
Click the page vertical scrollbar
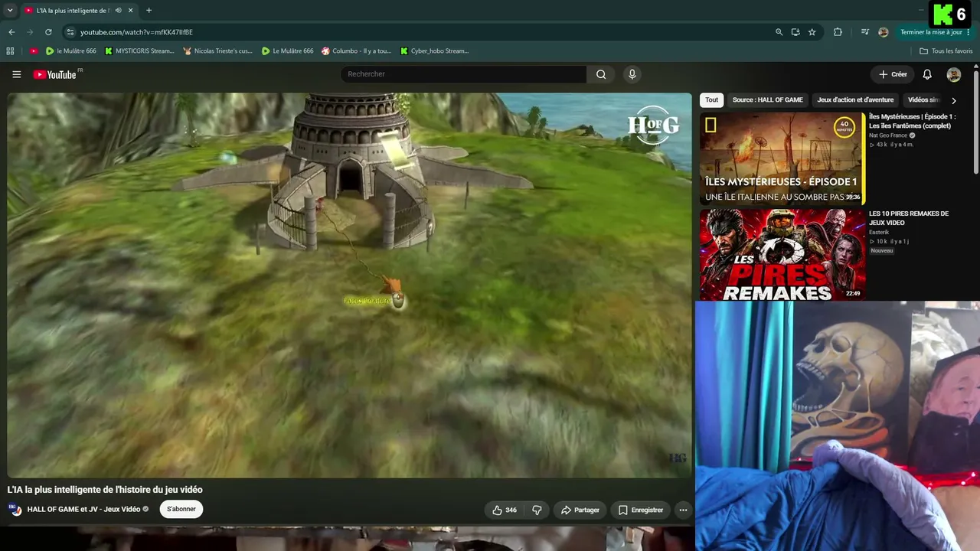click(975, 122)
